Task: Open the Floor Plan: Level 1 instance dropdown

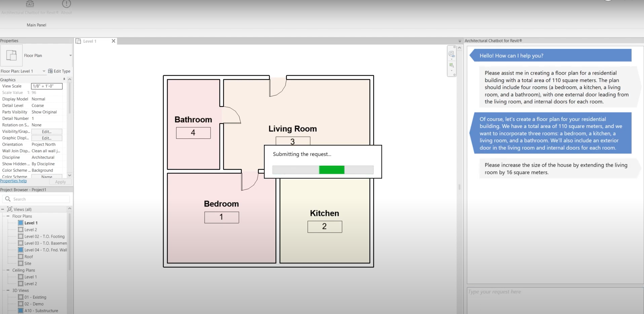Action: (44, 71)
